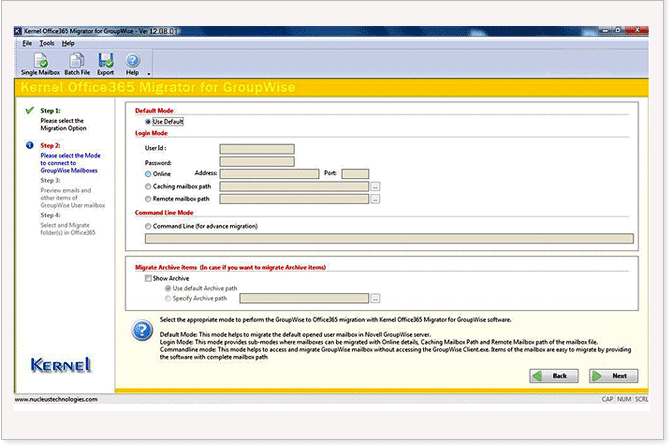
Task: Click the Kernel logo in the sidebar
Action: click(61, 365)
